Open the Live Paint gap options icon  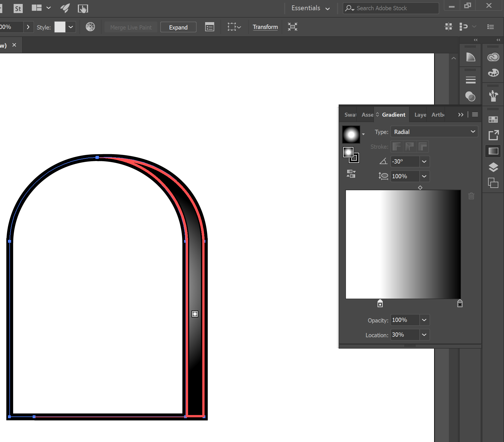coord(209,27)
